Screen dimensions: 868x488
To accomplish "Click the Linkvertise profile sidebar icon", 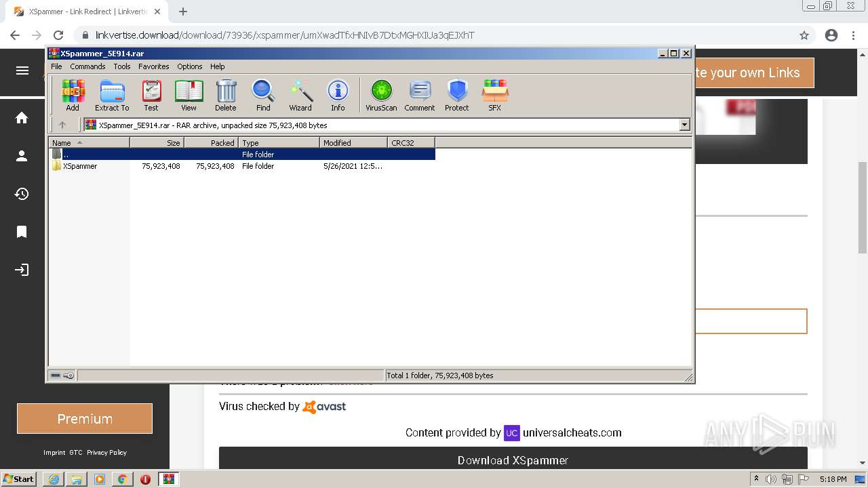I will pos(22,156).
